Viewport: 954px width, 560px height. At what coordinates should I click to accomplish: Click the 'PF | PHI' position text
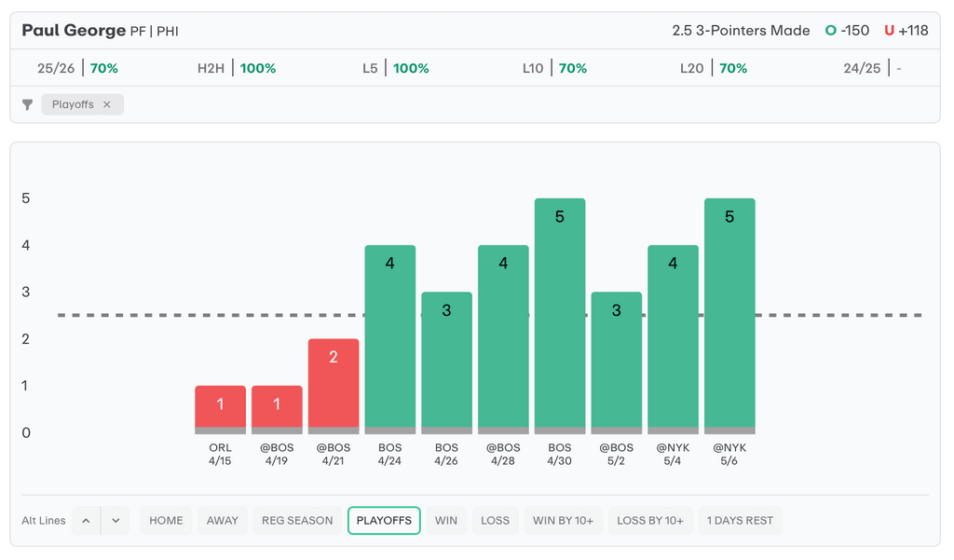click(155, 31)
